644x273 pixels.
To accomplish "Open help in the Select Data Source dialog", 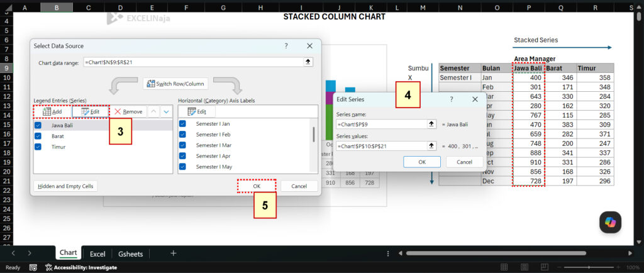I will [286, 46].
